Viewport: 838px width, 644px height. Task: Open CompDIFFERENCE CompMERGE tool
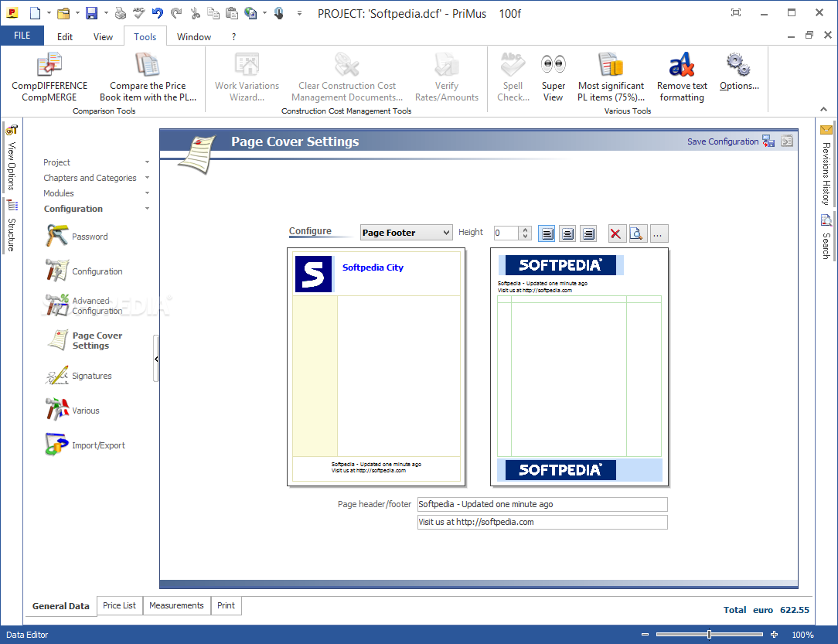click(49, 77)
